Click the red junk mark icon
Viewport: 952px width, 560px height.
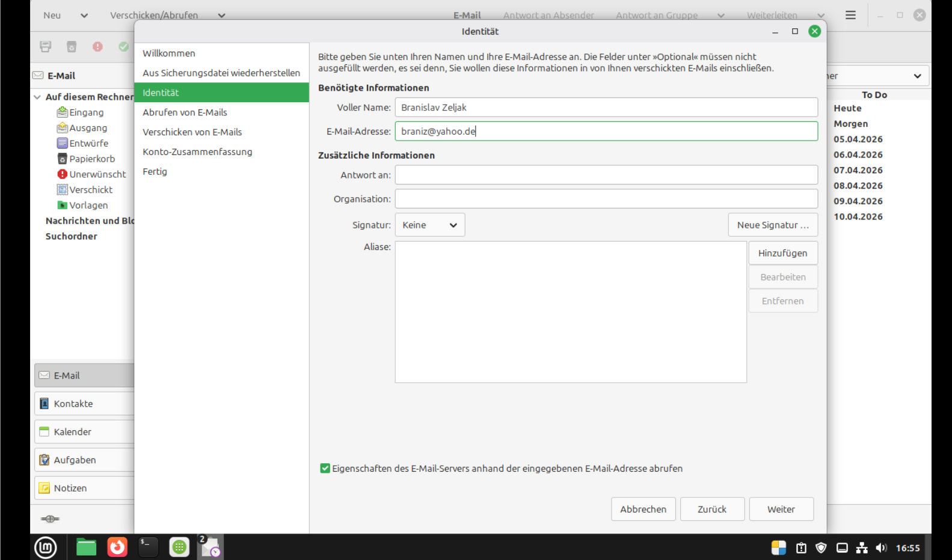coord(97,47)
